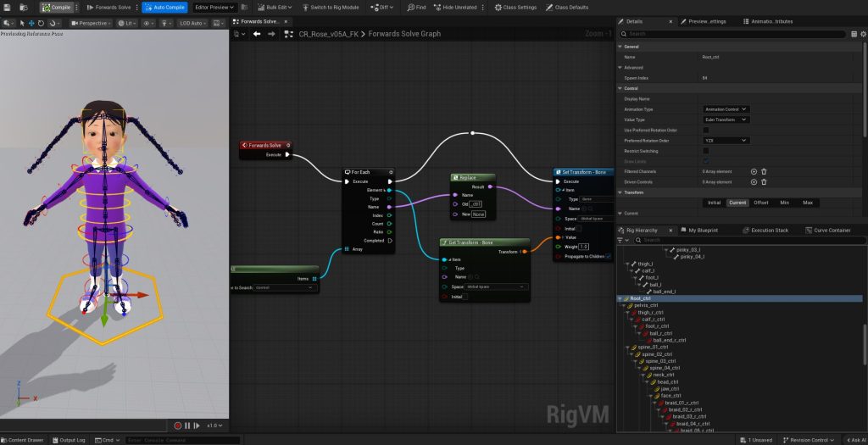
Task: Switch to My Blueprint tab
Action: coord(701,230)
